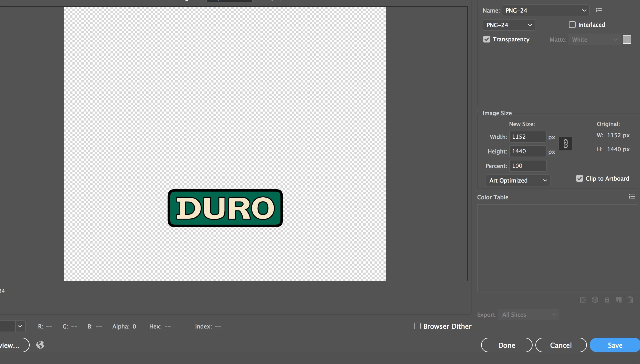640x364 pixels.
Task: Click the gray Matte color swatch
Action: (x=627, y=39)
